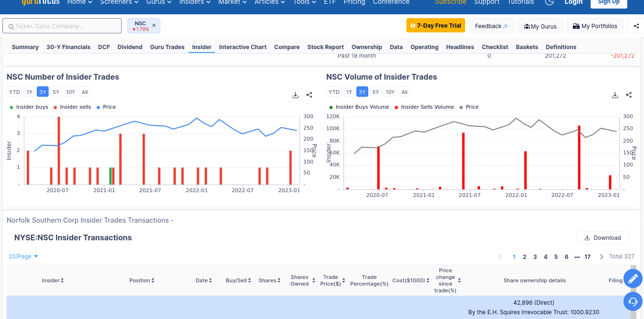Switch to the Dividend tab
This screenshot has height=319, width=644.
(x=130, y=47)
